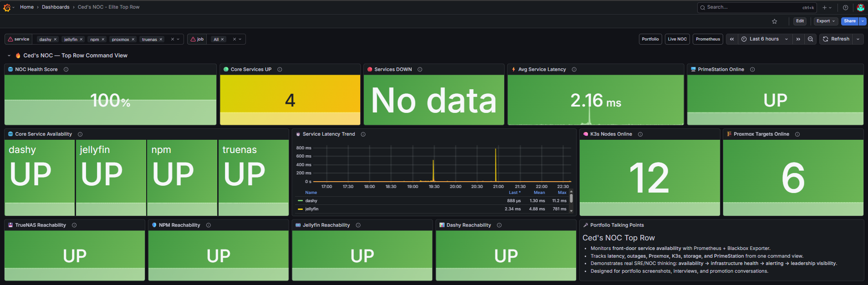Click the Share button
This screenshot has height=285, width=868.
pyautogui.click(x=850, y=21)
